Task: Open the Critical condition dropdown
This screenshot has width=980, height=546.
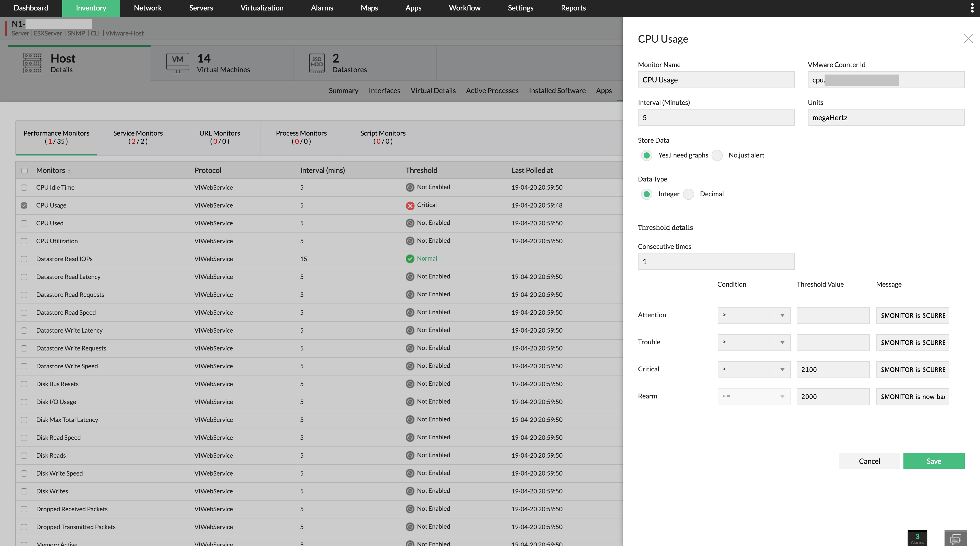Action: [x=782, y=369]
